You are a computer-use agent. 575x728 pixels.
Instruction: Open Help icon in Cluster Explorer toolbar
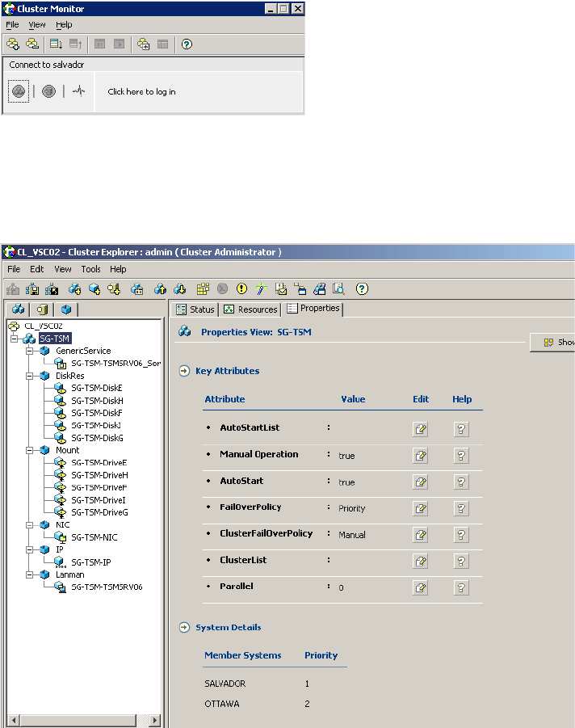pos(362,288)
